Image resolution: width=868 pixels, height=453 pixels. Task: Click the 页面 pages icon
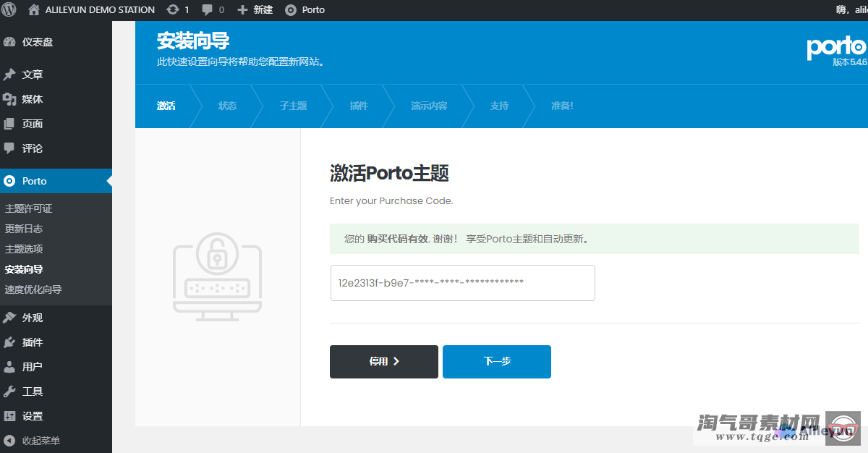tap(9, 124)
